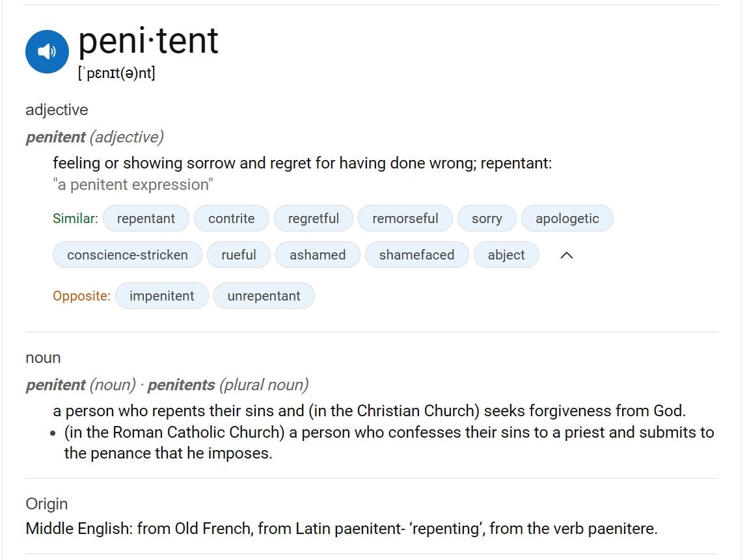Open the 'conscience-stricken' synonym
Image resolution: width=747 pixels, height=560 pixels.
pyautogui.click(x=127, y=255)
